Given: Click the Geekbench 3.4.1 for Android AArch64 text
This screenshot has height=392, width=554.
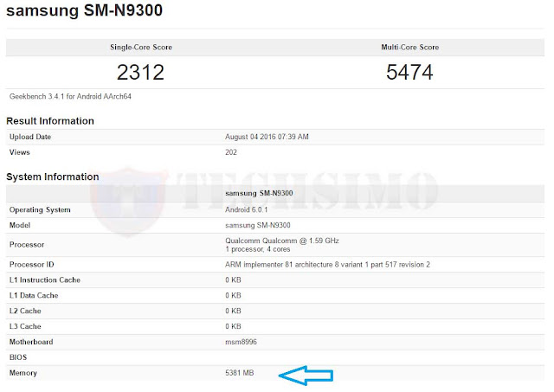Looking at the screenshot, I should click(70, 96).
